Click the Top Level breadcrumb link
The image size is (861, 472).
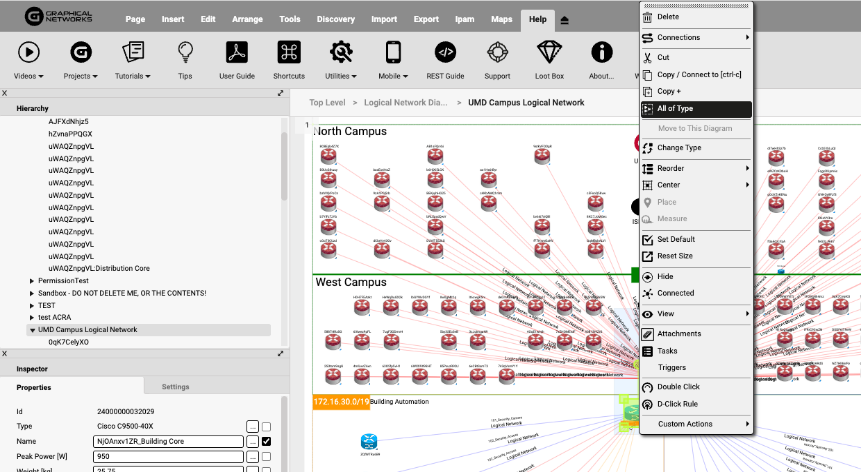point(327,102)
